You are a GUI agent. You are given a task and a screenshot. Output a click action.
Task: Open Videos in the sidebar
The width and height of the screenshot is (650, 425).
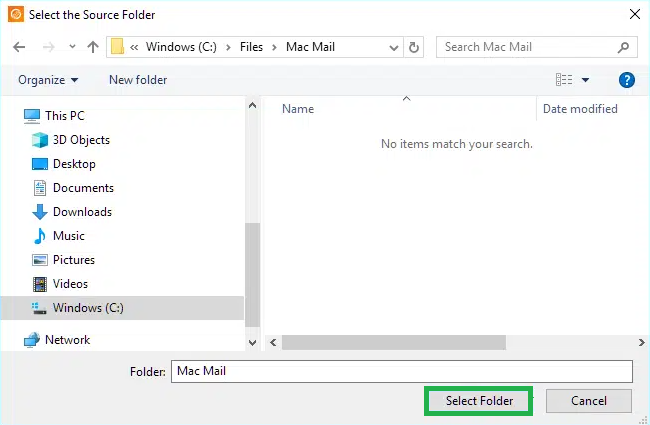[x=70, y=284]
